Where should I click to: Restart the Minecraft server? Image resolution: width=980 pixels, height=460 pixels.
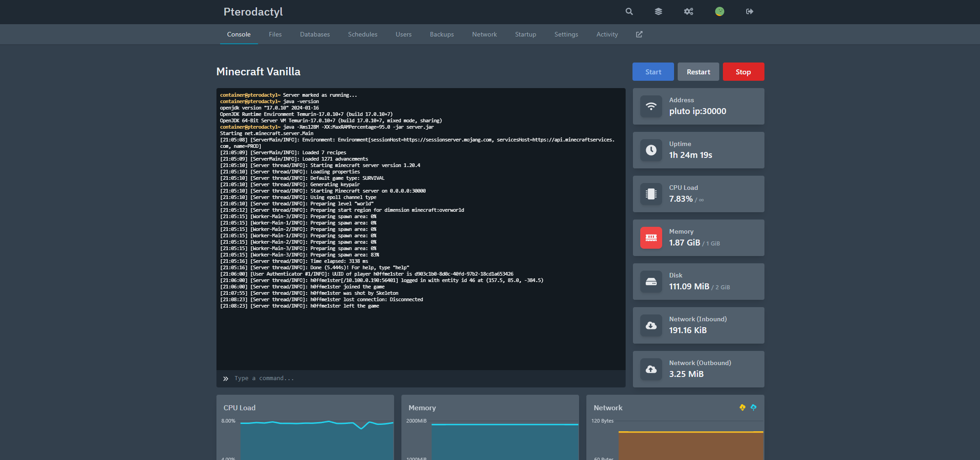click(x=698, y=72)
